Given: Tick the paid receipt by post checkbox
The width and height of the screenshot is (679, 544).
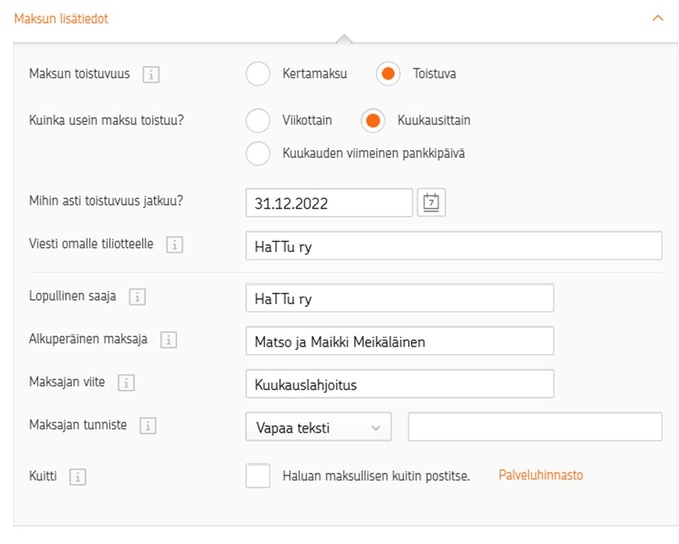Looking at the screenshot, I should [258, 476].
